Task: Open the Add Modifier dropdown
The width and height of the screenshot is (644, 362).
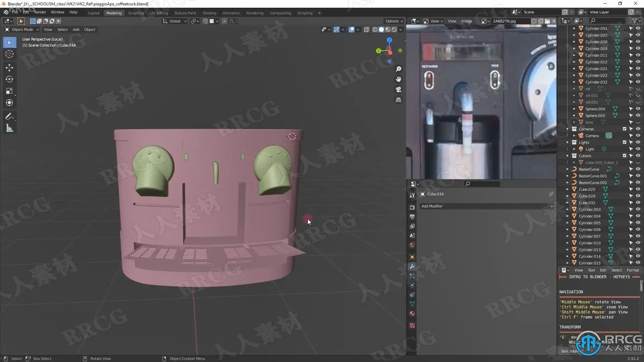Action: pos(486,206)
